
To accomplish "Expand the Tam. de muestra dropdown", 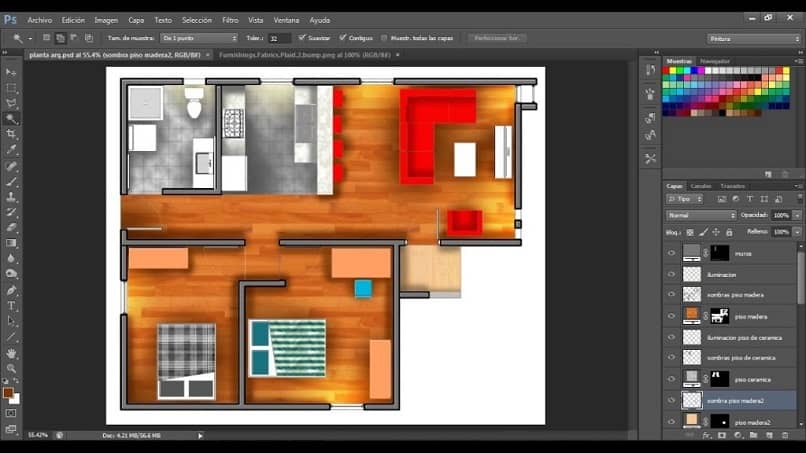I will pos(199,38).
